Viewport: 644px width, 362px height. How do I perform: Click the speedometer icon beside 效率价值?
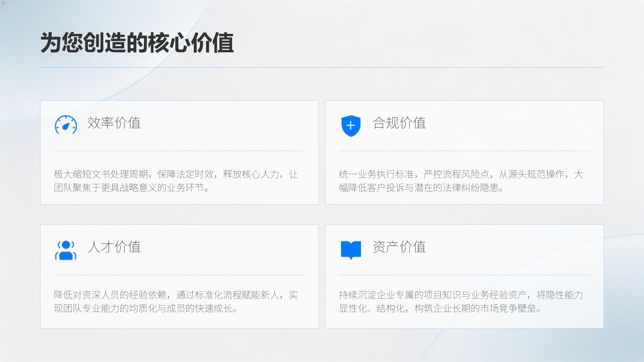click(x=66, y=125)
